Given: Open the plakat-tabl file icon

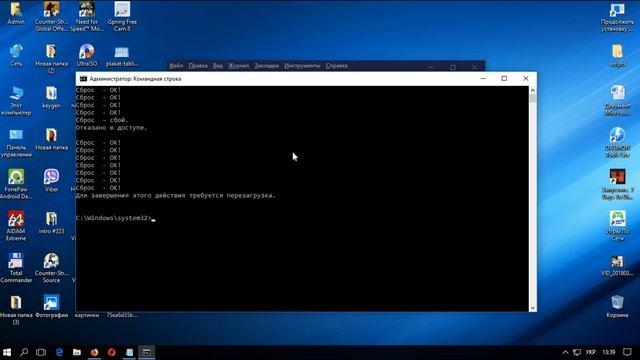Looking at the screenshot, I should 122,55.
